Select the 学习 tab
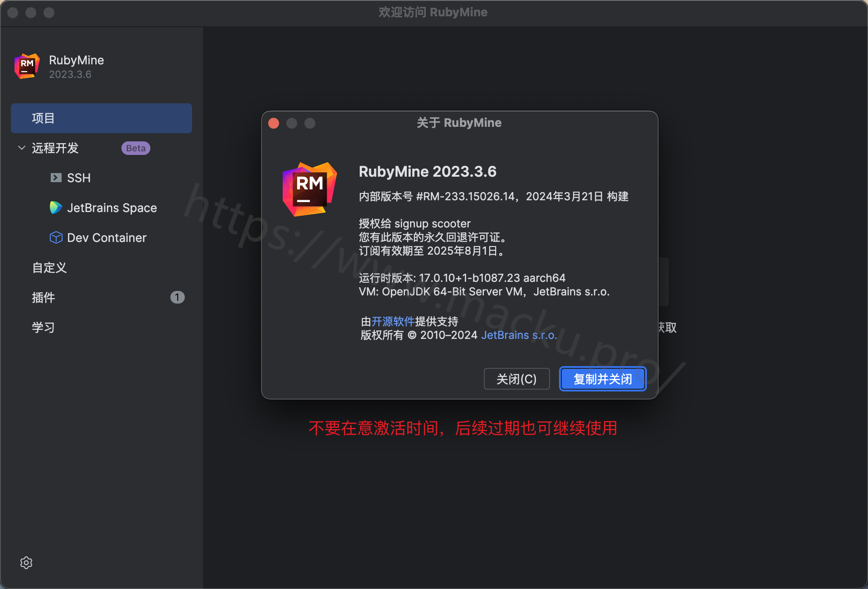This screenshot has height=589, width=868. tap(43, 328)
